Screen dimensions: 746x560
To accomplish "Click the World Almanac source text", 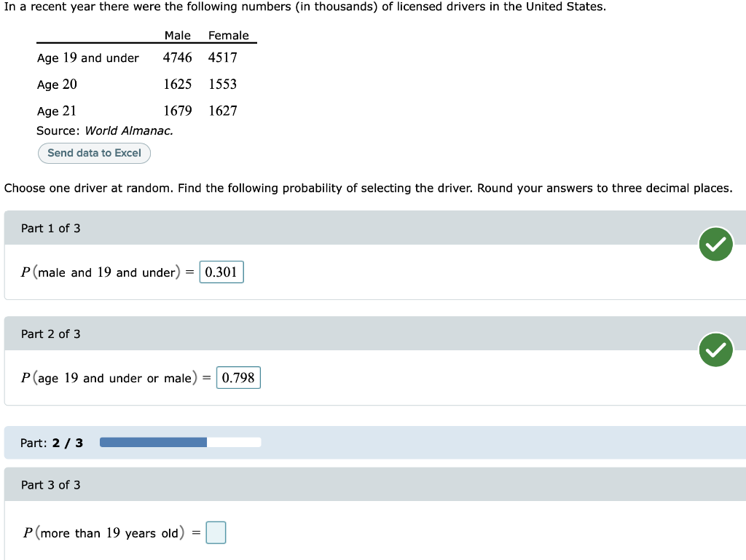I will pyautogui.click(x=129, y=131).
